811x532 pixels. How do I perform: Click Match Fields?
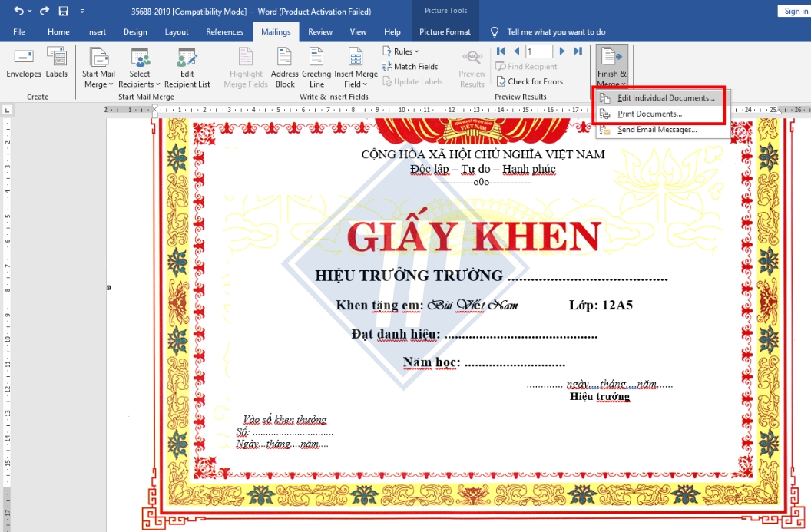click(x=409, y=66)
